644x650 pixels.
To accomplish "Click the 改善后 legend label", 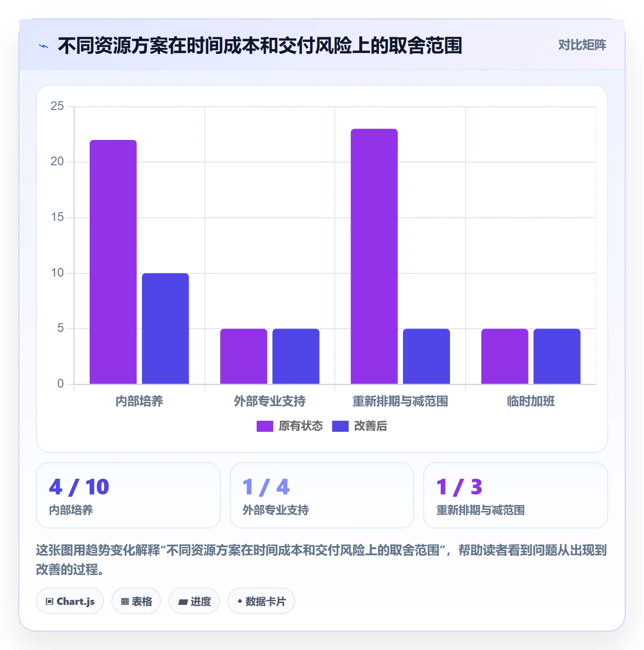I will click(371, 426).
